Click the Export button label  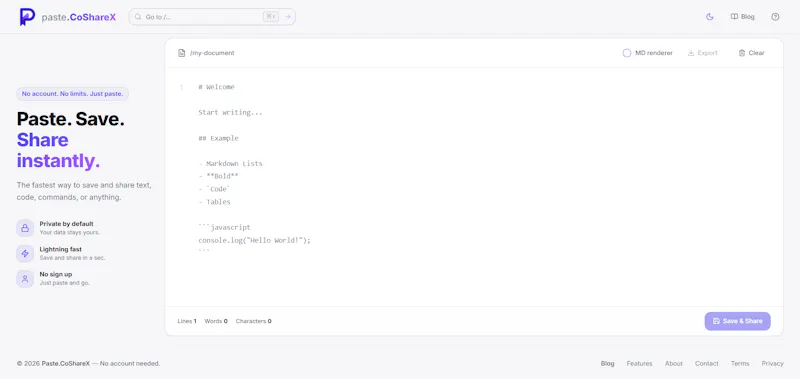pyautogui.click(x=708, y=53)
